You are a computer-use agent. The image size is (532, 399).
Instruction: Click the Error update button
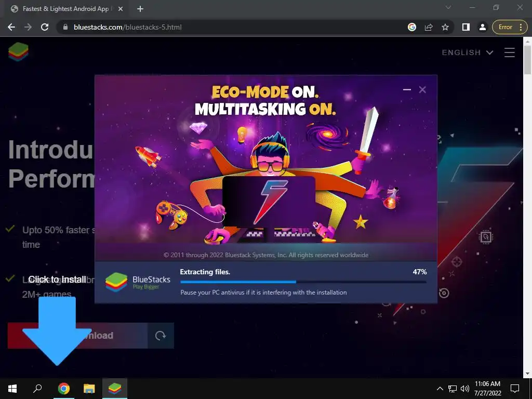(x=505, y=27)
